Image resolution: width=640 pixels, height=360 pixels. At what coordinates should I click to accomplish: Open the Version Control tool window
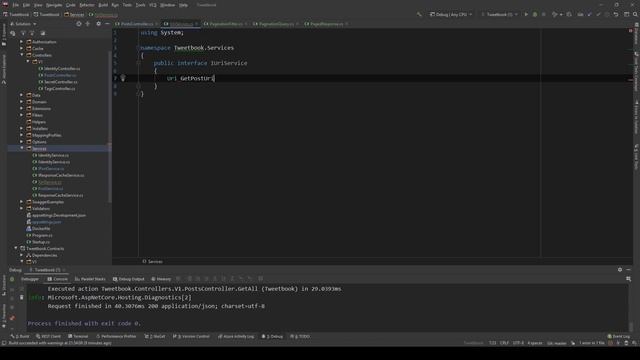[x=191, y=336]
